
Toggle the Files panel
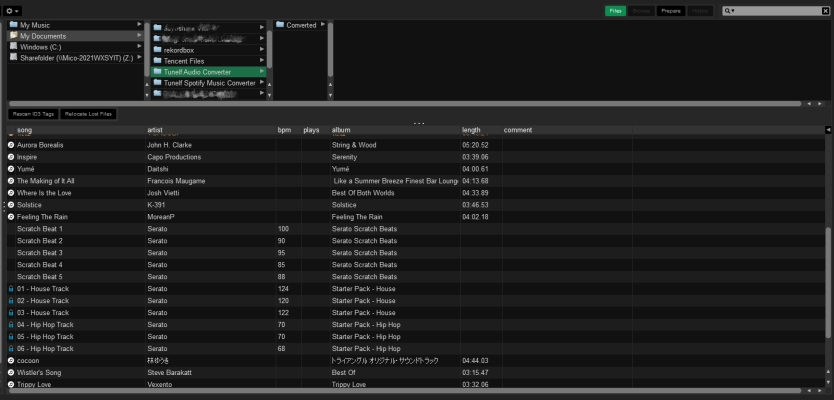(x=615, y=11)
